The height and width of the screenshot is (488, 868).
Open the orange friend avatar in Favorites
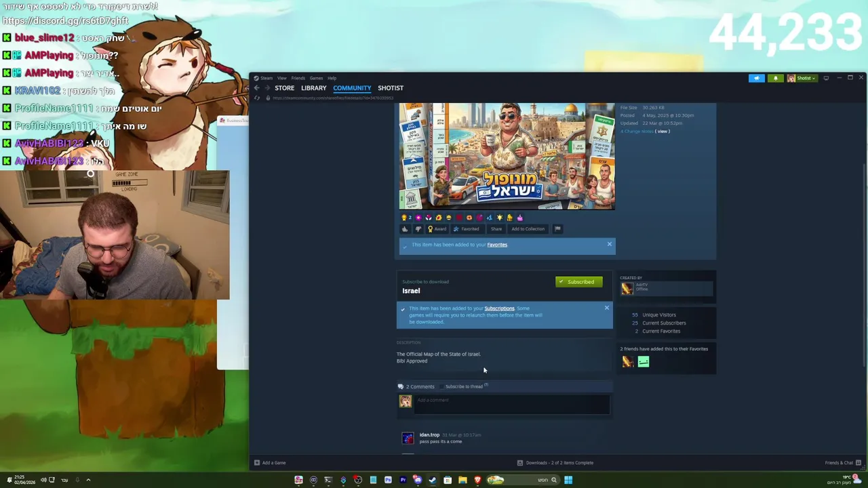(x=628, y=362)
